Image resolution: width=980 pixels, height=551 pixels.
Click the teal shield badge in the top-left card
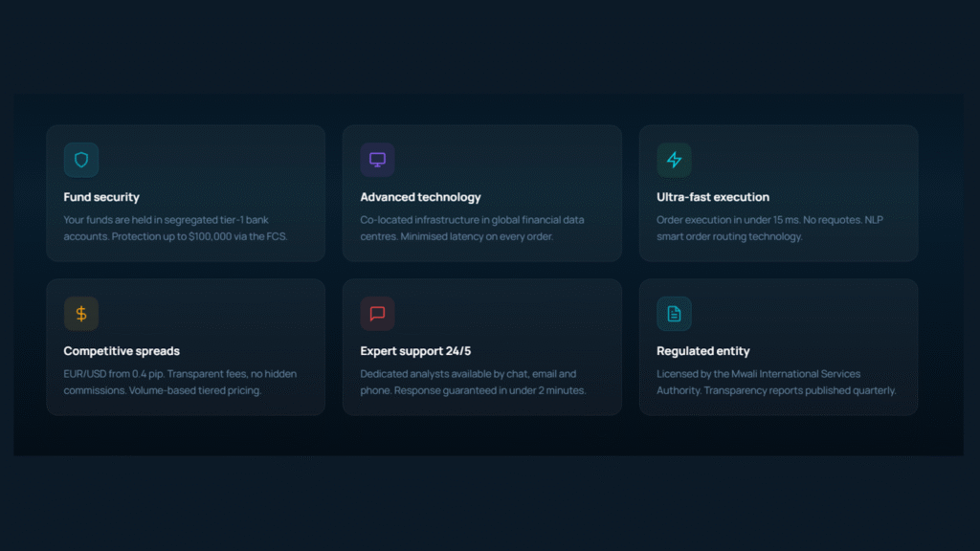pos(80,160)
